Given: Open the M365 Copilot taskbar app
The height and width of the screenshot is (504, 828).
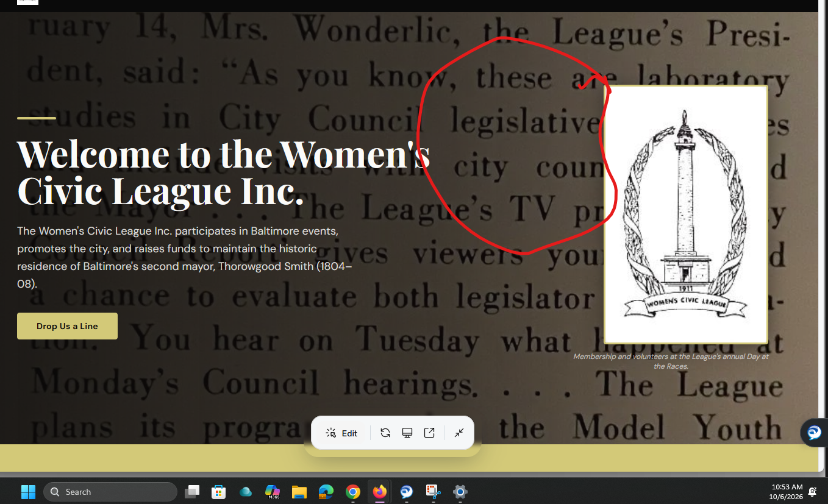Looking at the screenshot, I should click(x=273, y=492).
